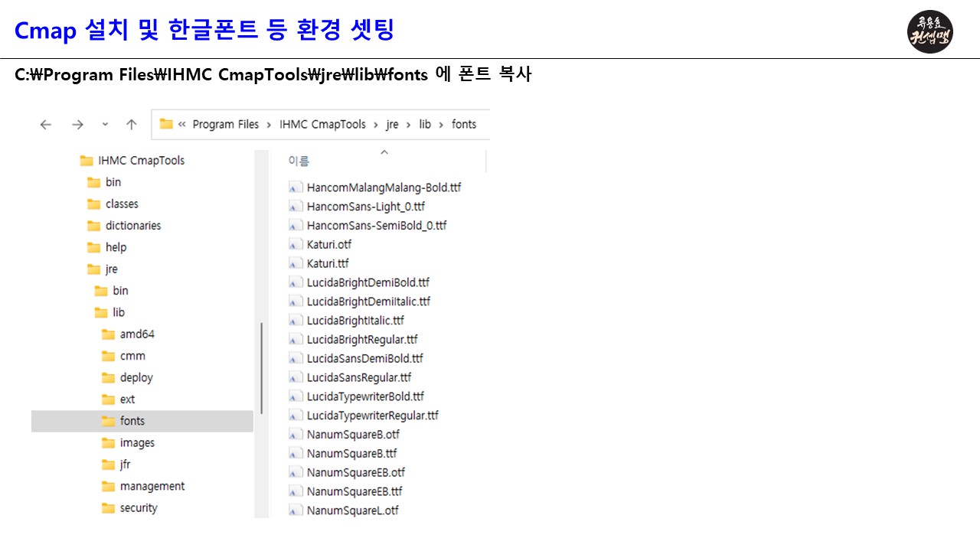980x551 pixels.
Task: Go up one folder with up arrow
Action: pyautogui.click(x=132, y=125)
